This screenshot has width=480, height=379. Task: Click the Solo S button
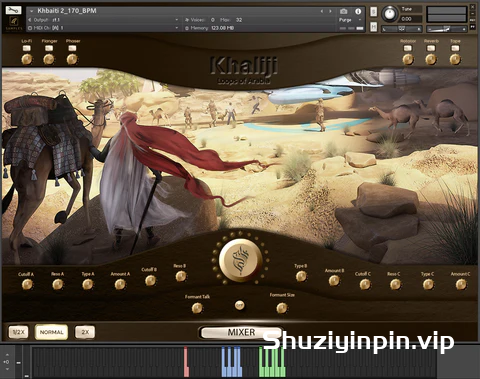coord(374,11)
